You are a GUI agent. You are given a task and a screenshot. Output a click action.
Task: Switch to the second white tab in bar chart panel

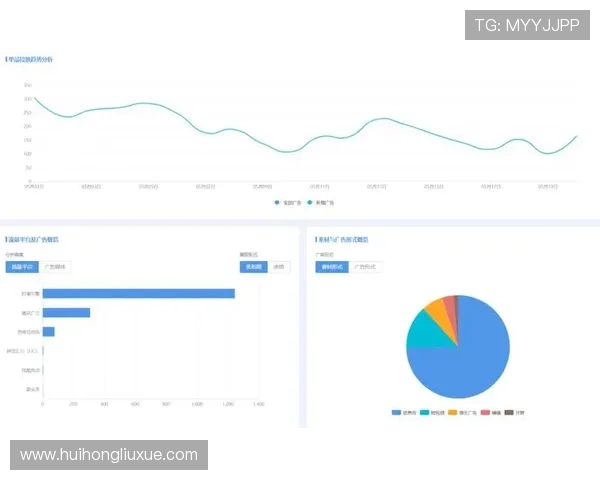point(55,267)
